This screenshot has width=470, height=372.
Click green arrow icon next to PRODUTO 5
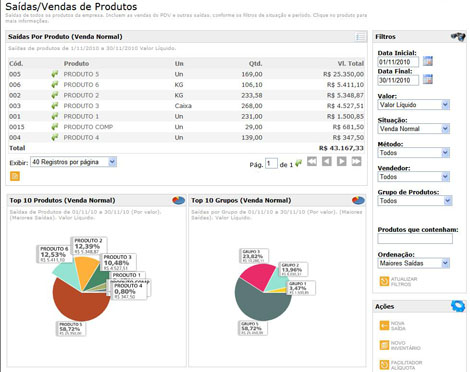pyautogui.click(x=55, y=74)
